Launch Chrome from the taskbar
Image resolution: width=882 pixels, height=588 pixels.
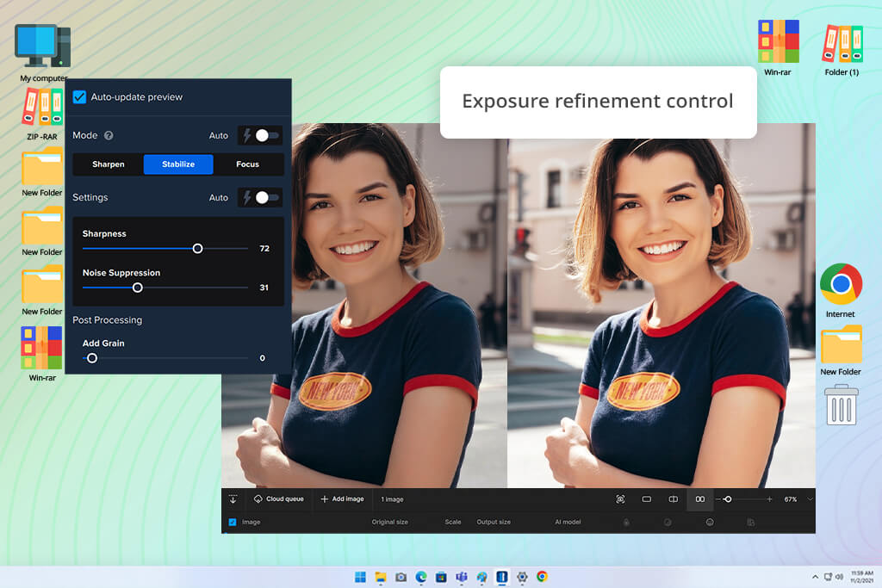543,577
